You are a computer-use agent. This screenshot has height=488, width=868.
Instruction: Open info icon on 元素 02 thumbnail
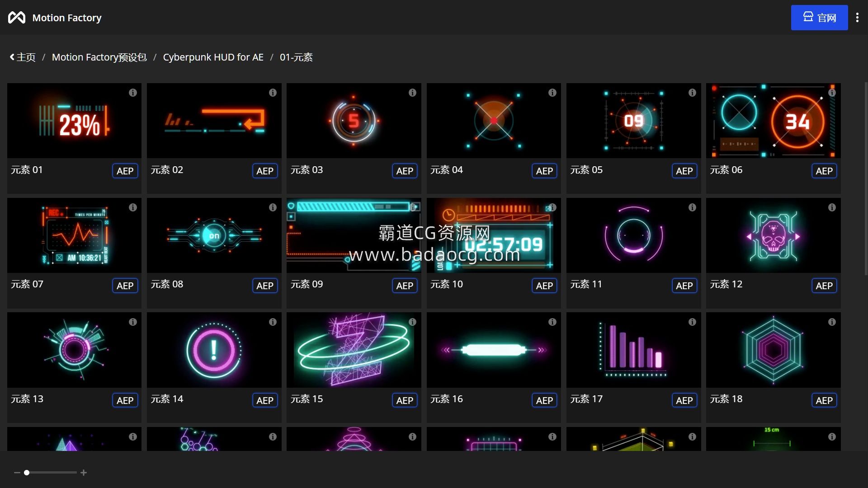273,93
